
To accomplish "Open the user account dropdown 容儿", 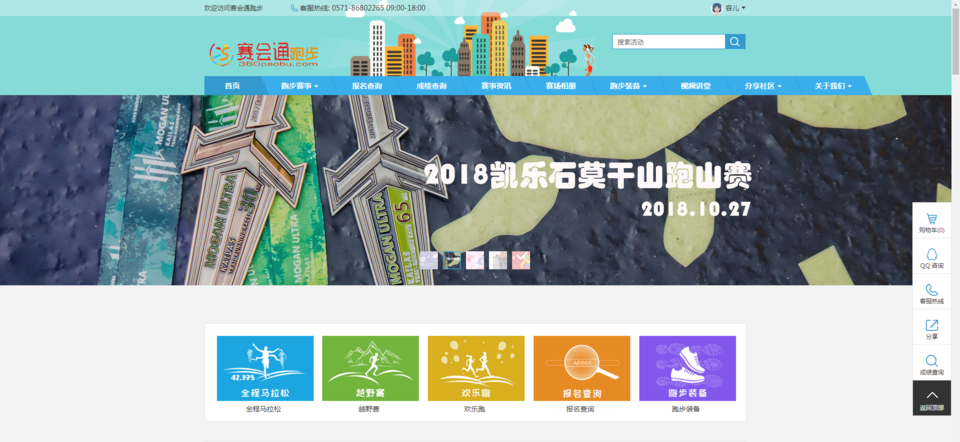I will (730, 8).
